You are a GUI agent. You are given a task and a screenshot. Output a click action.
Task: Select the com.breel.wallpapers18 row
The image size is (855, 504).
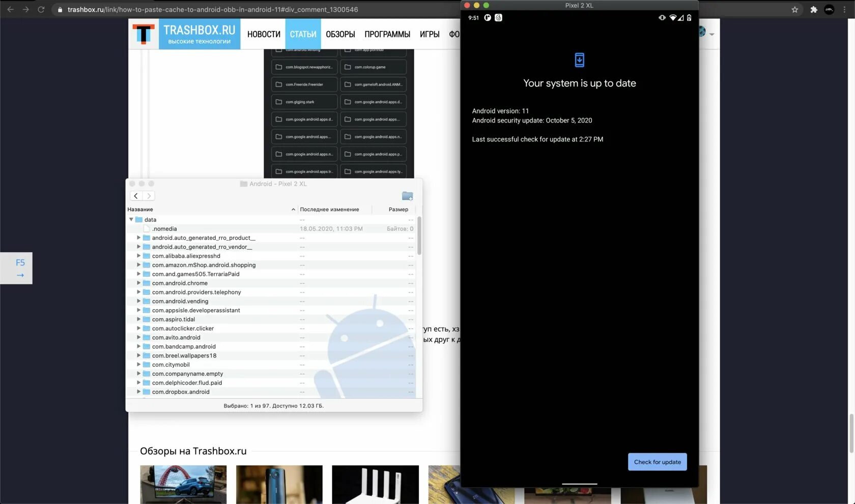coord(271,355)
